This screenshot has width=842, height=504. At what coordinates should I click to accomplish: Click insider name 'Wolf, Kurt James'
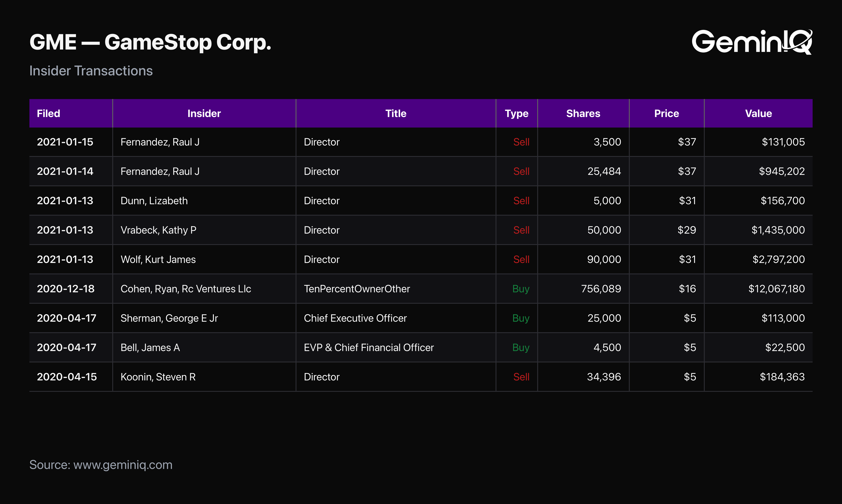(x=158, y=259)
